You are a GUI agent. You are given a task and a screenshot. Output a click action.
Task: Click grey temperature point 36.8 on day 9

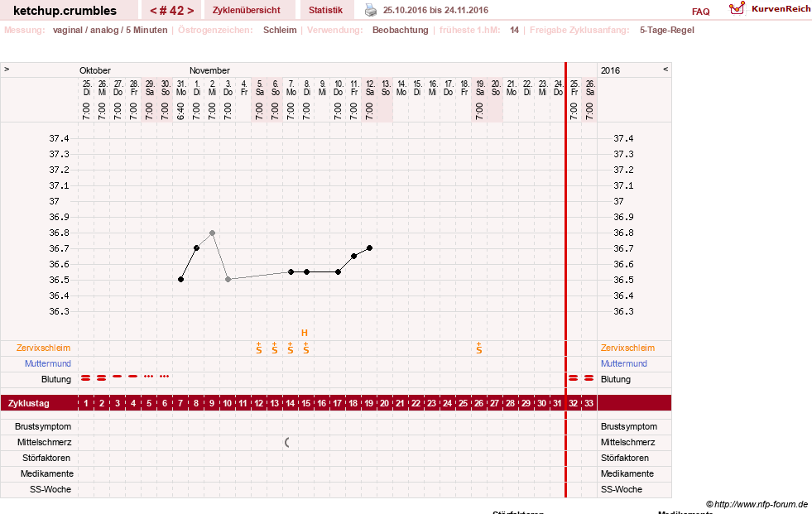pos(213,233)
